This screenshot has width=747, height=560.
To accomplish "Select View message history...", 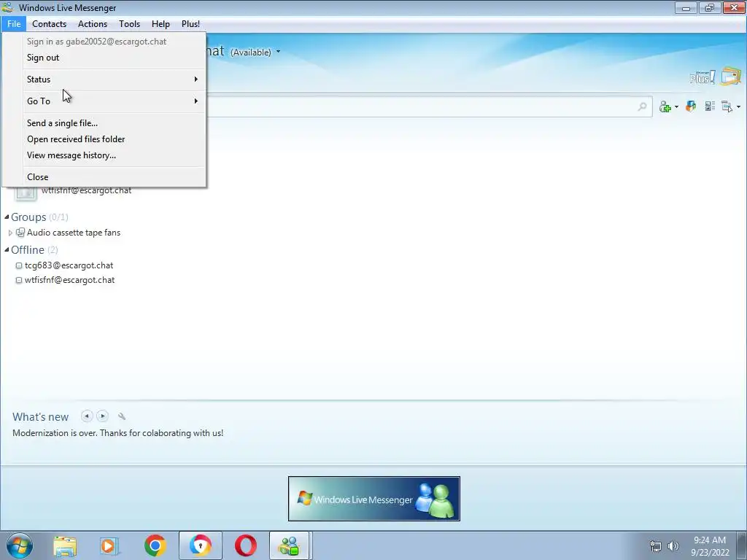I will (x=104, y=156).
